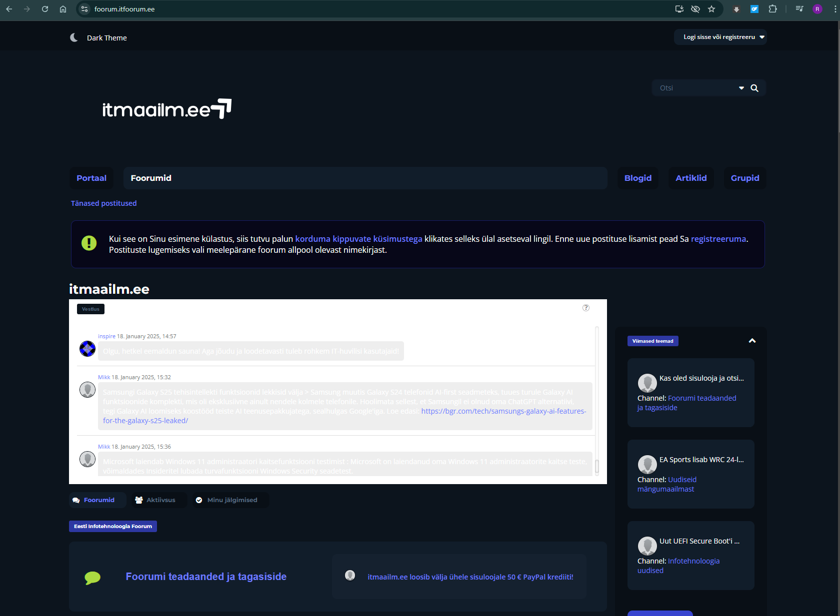Click avatar on Kas oled sisulooja card
840x616 pixels.
pos(647,383)
